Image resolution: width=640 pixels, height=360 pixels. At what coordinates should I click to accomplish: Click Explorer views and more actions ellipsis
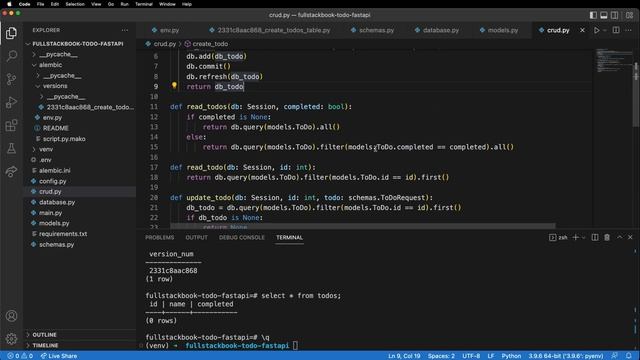[124, 30]
